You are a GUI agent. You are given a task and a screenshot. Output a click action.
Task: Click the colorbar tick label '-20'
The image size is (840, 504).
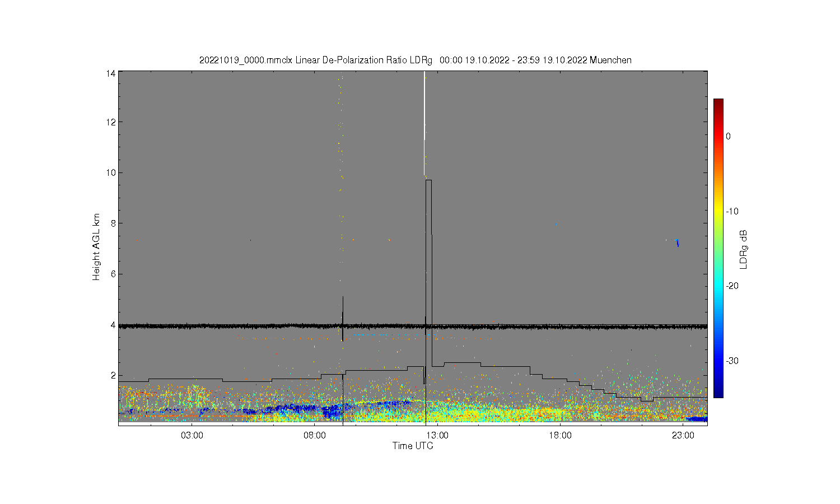[x=732, y=286]
